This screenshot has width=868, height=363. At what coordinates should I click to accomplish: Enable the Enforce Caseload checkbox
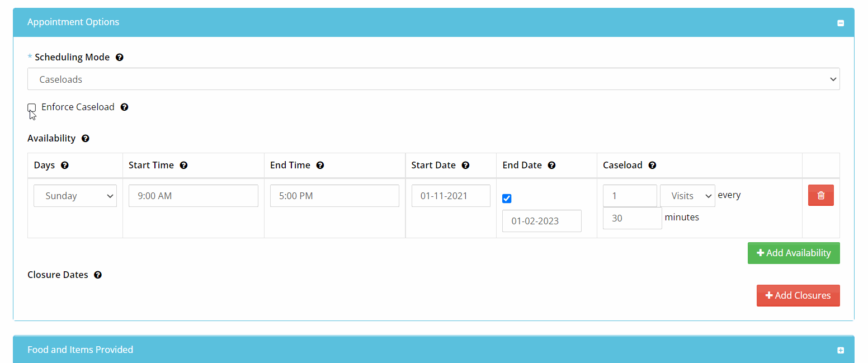[x=32, y=107]
